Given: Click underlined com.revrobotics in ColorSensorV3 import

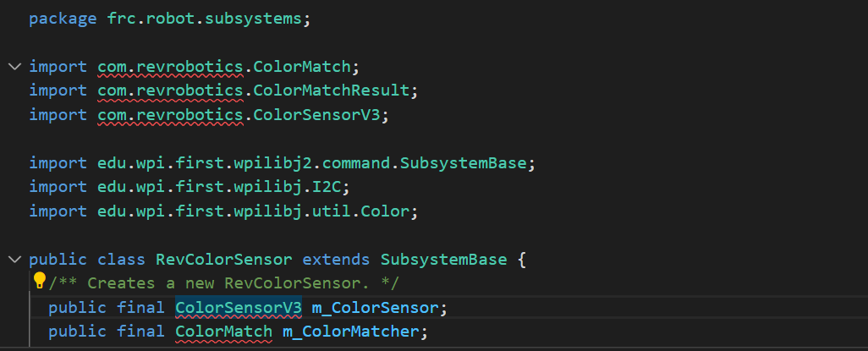Looking at the screenshot, I should click(171, 114).
